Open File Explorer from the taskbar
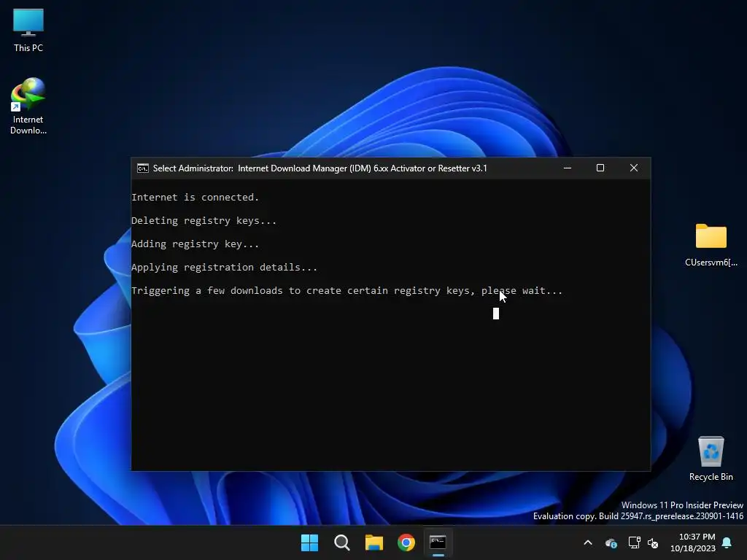This screenshot has height=560, width=747. click(374, 542)
